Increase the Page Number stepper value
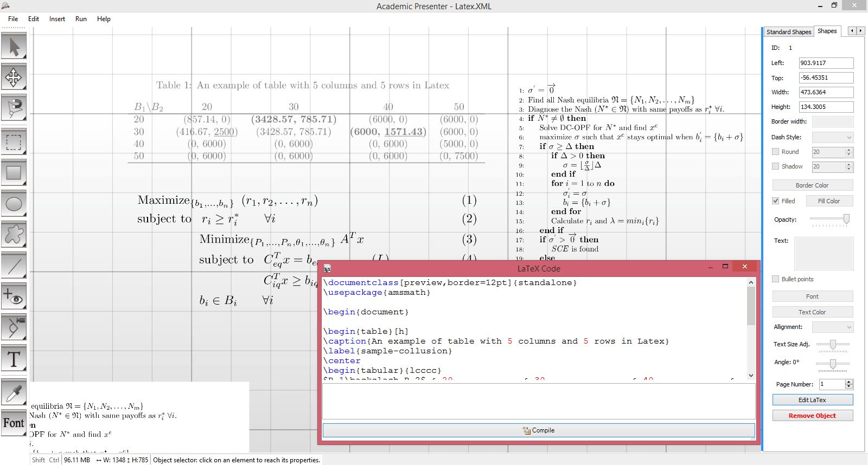 [x=849, y=382]
